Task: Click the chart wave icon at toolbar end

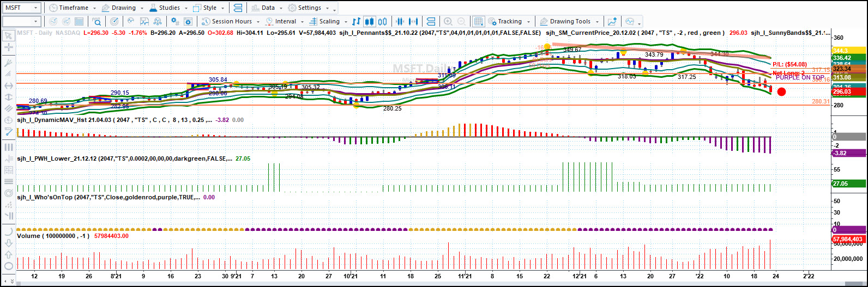Action: tap(630, 22)
